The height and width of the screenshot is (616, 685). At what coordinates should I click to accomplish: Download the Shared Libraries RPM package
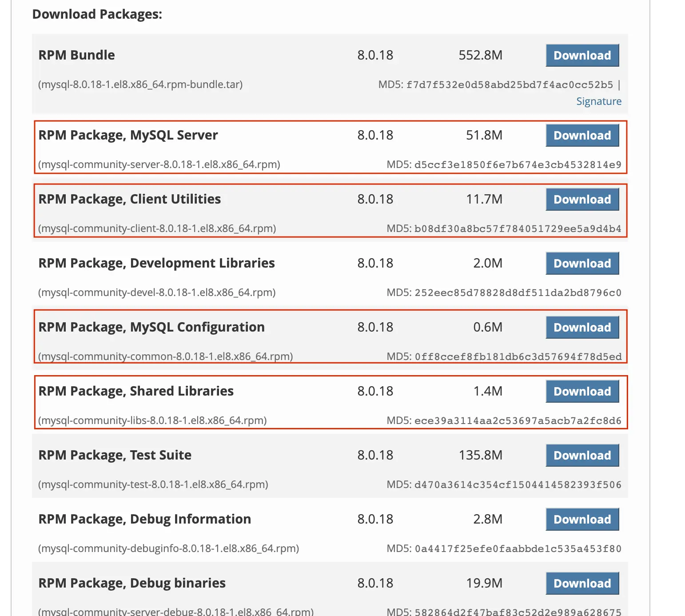coord(582,392)
